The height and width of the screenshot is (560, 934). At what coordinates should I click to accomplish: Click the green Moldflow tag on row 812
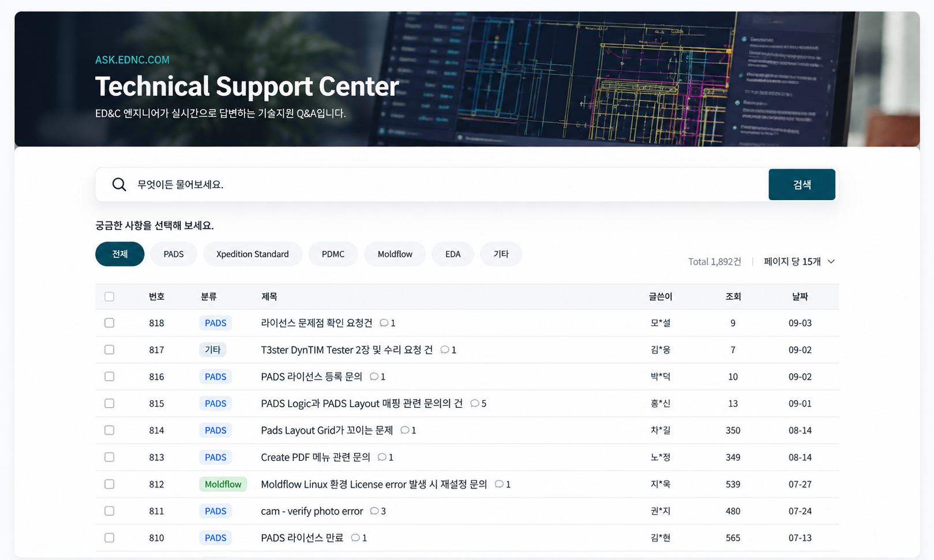223,484
